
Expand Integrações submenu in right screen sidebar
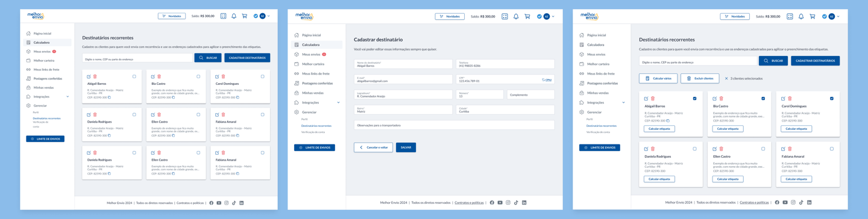pyautogui.click(x=623, y=102)
